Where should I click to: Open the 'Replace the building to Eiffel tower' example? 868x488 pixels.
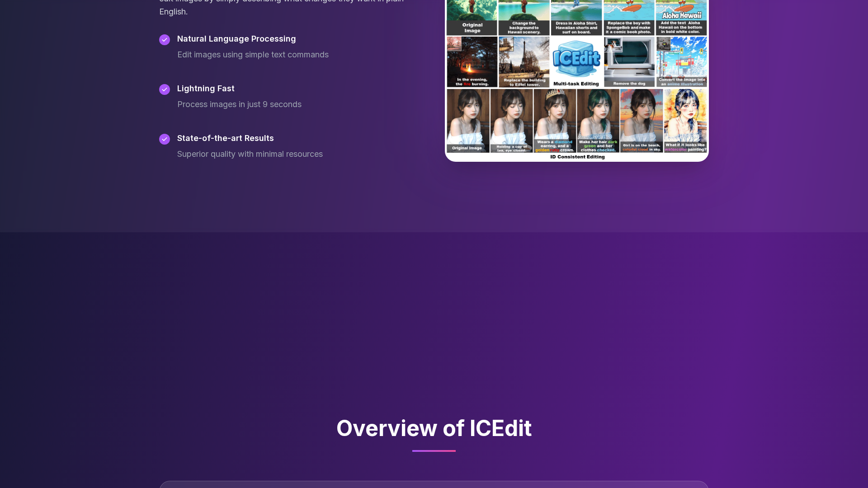524,62
